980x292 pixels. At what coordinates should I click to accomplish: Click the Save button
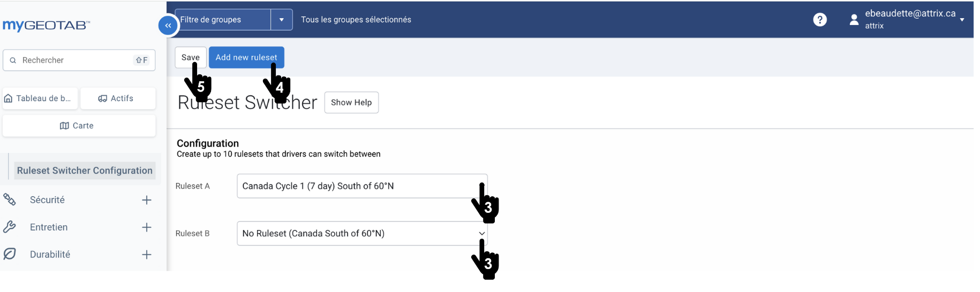click(191, 57)
